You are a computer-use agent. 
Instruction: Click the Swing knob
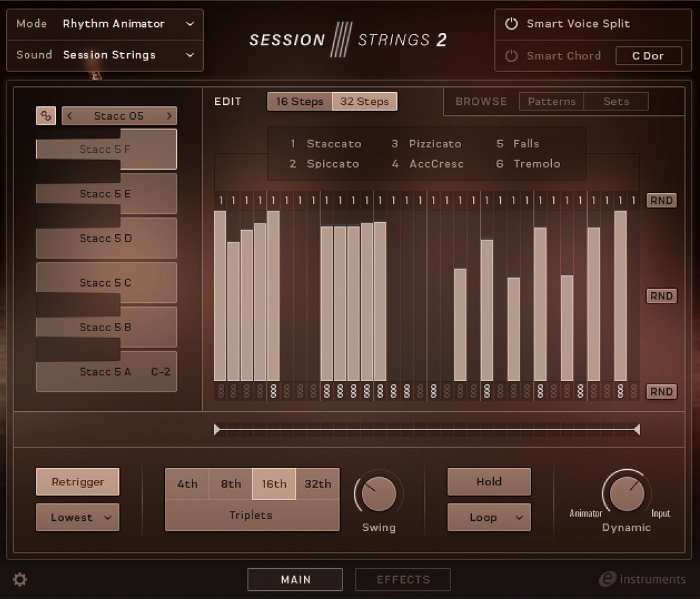click(378, 495)
